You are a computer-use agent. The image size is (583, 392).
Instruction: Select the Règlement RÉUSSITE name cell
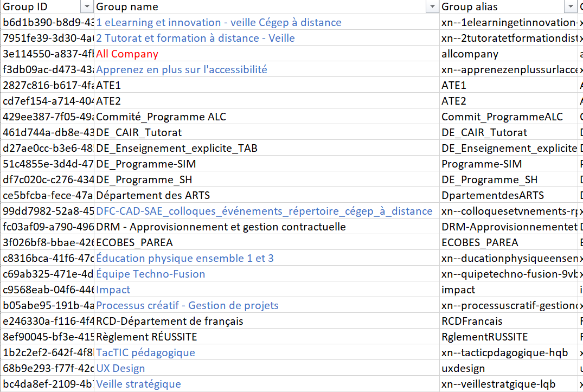click(x=146, y=337)
